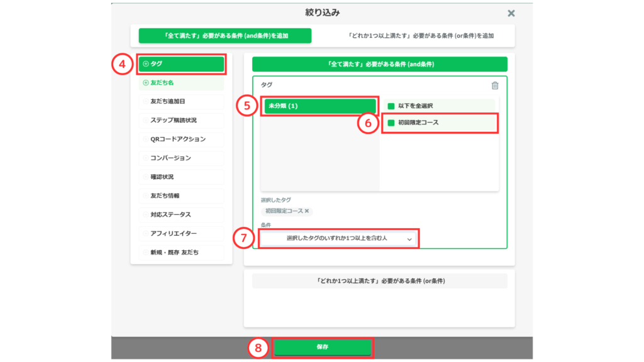The width and height of the screenshot is (644, 362).
Task: Switch to the or条件を追加 tab
Action: 421,36
